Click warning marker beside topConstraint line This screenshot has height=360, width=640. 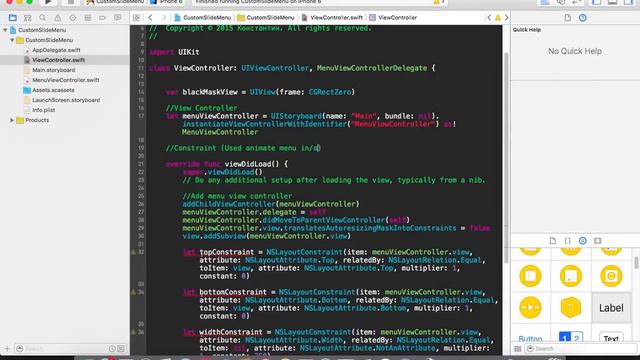pyautogui.click(x=133, y=252)
